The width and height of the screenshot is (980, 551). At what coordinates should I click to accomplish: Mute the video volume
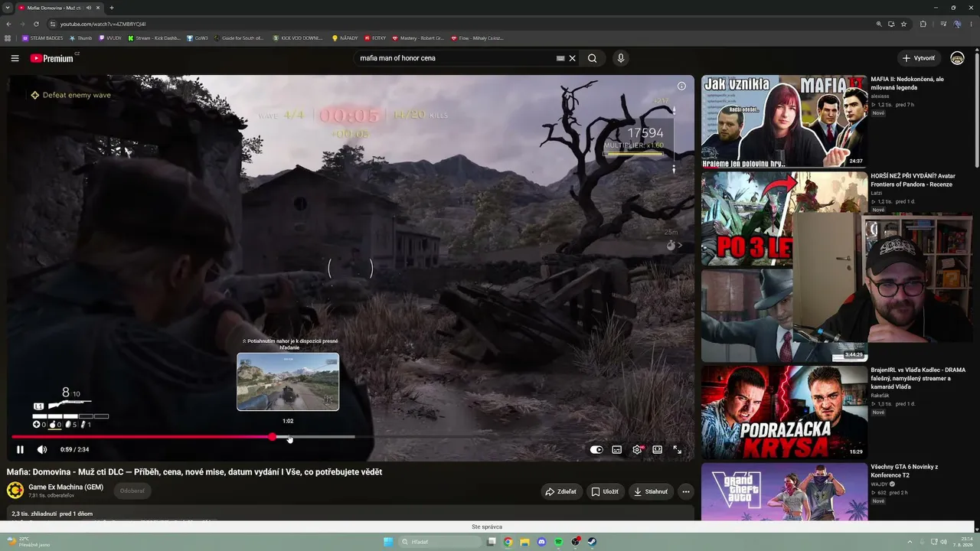tap(42, 450)
